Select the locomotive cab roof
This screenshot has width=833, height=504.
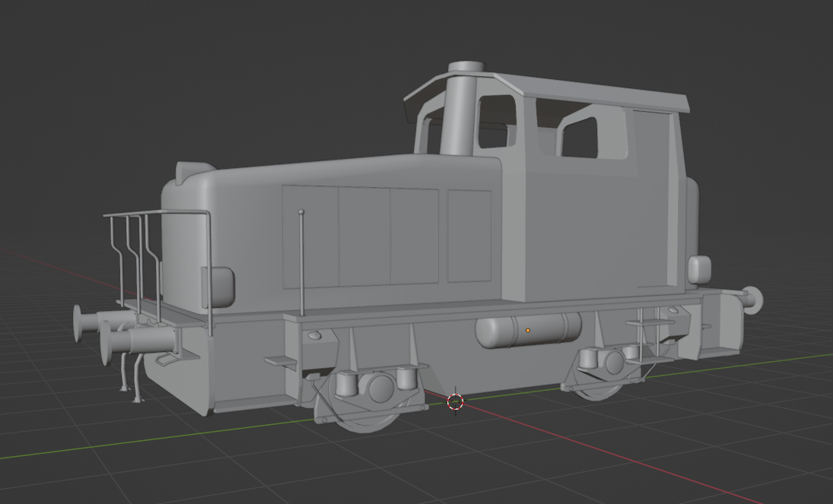[547, 93]
